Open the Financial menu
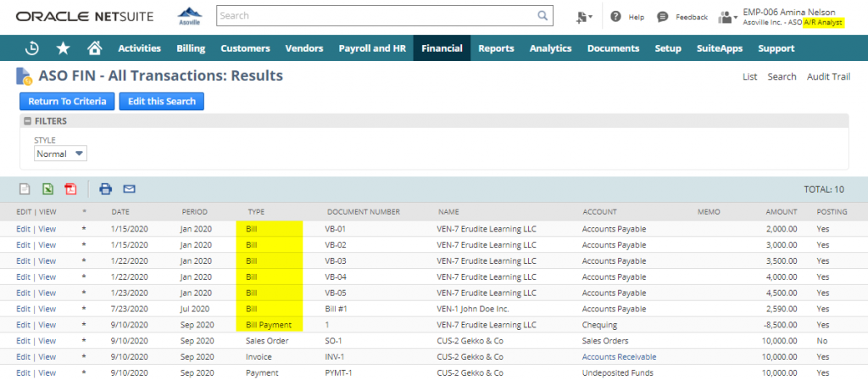This screenshot has width=868, height=380. click(x=442, y=48)
